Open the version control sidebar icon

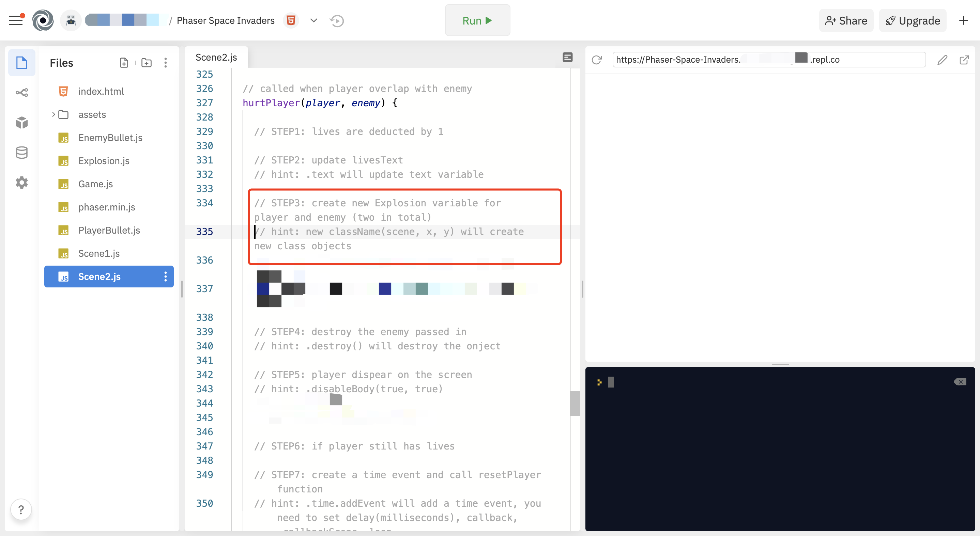pyautogui.click(x=22, y=92)
